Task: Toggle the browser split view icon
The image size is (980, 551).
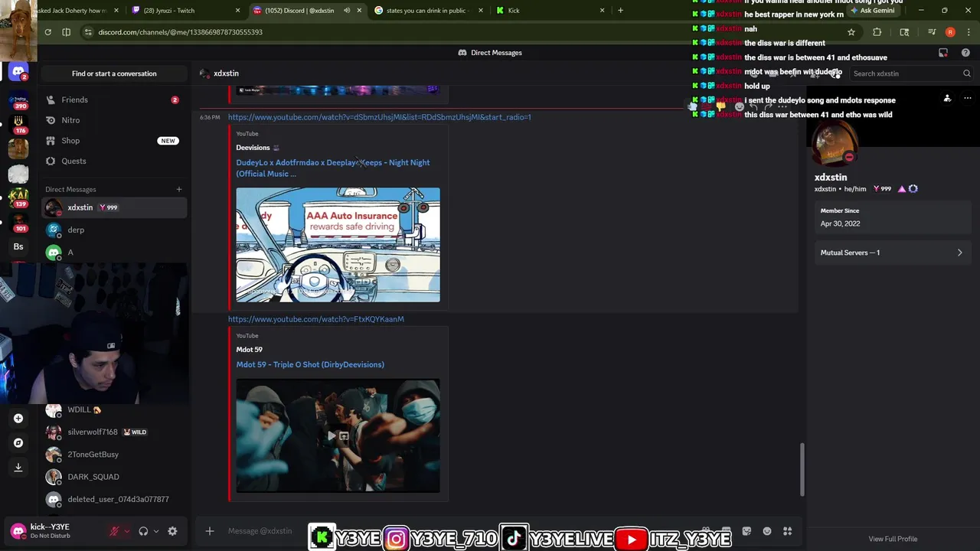Action: tap(67, 32)
